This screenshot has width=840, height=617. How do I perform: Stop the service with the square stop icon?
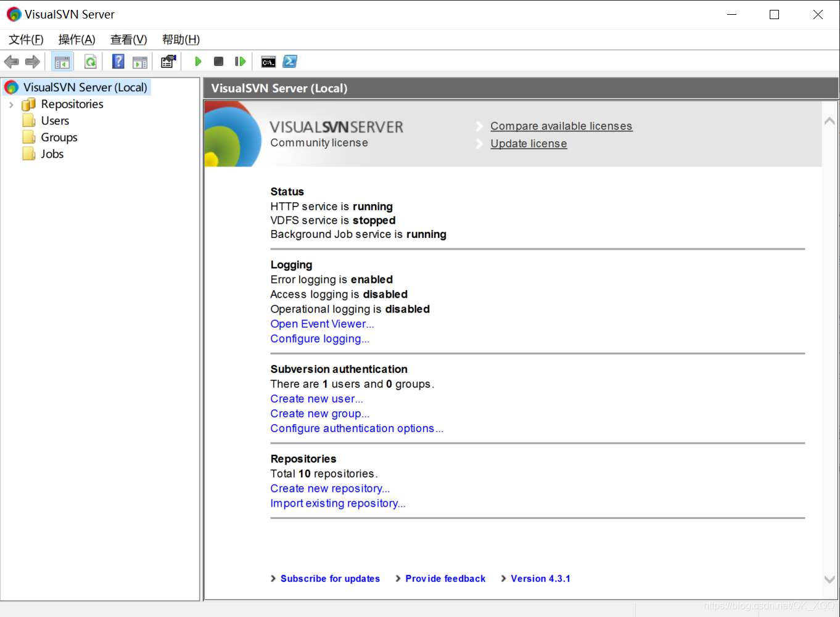(218, 62)
